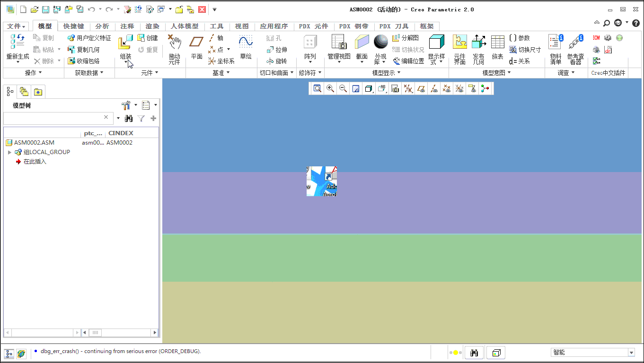Expand the Component (元件) group dropdown

(150, 73)
